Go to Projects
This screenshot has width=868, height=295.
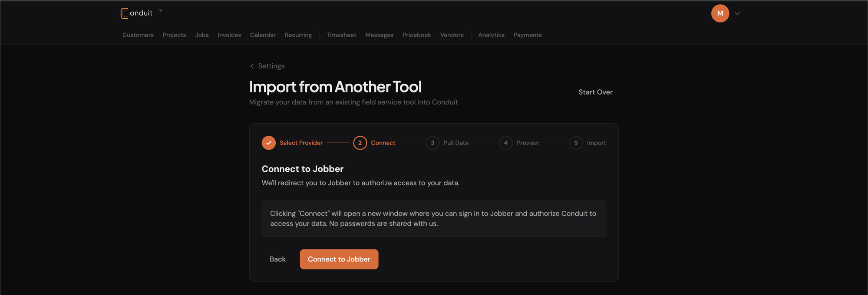pyautogui.click(x=174, y=35)
